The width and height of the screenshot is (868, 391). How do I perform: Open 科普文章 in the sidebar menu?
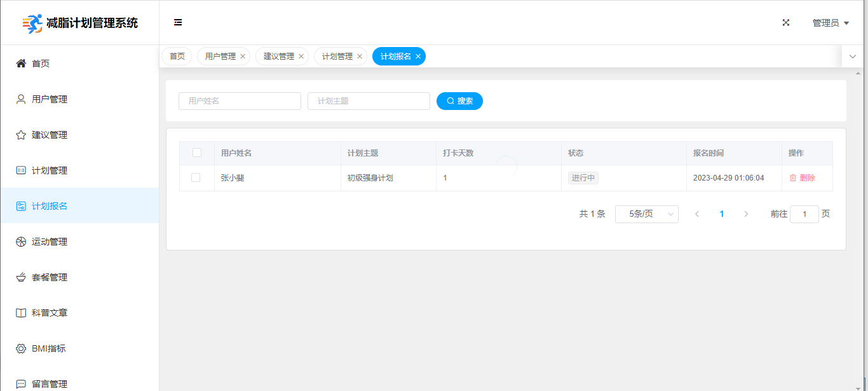(x=79, y=312)
